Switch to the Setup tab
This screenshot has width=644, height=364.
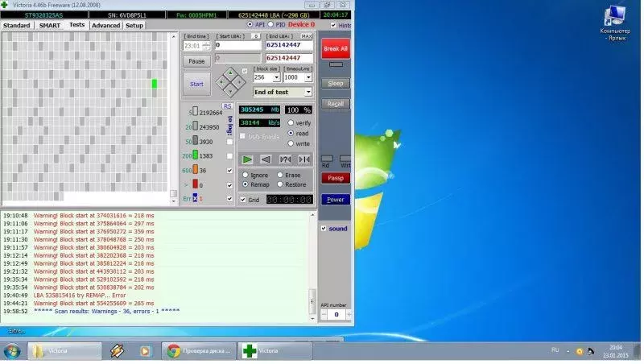point(134,26)
